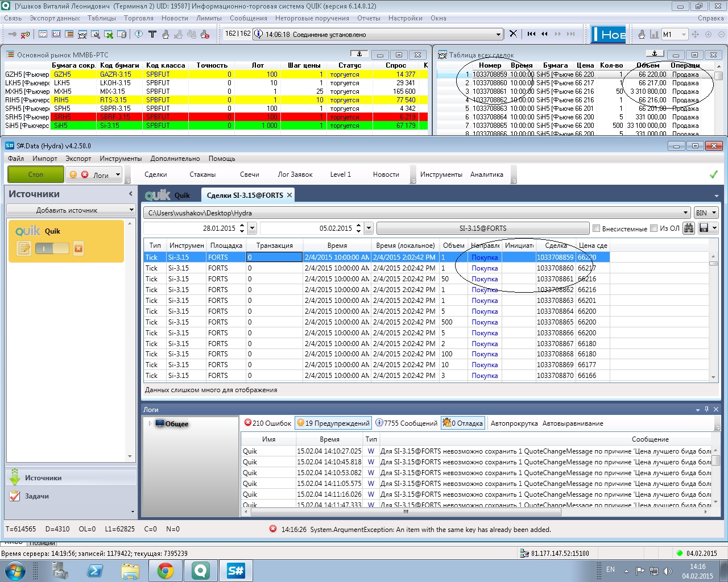Screen dimensions: 728x582
Task: Open the Добавить источник dropdown
Action: coord(71,210)
